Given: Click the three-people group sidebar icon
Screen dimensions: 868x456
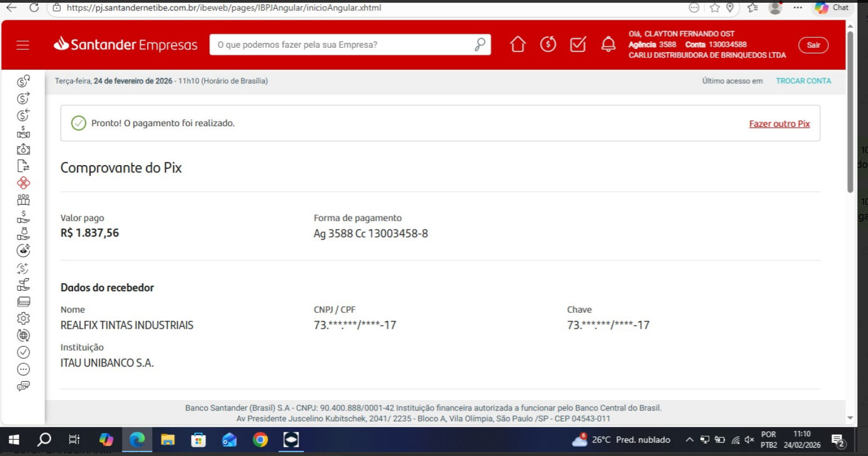Looking at the screenshot, I should click(23, 200).
